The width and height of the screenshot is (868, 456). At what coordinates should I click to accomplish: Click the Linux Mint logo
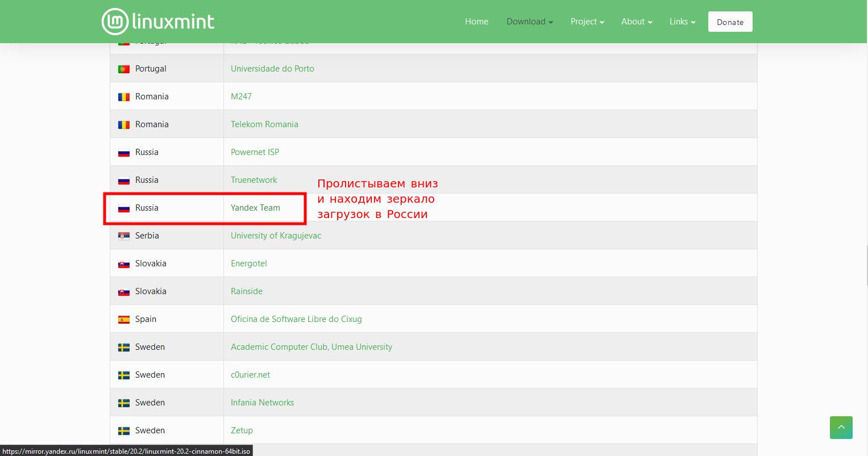[158, 22]
